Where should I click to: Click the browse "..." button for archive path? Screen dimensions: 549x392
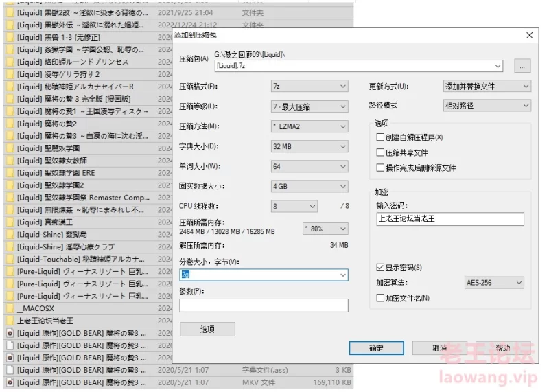[522, 67]
